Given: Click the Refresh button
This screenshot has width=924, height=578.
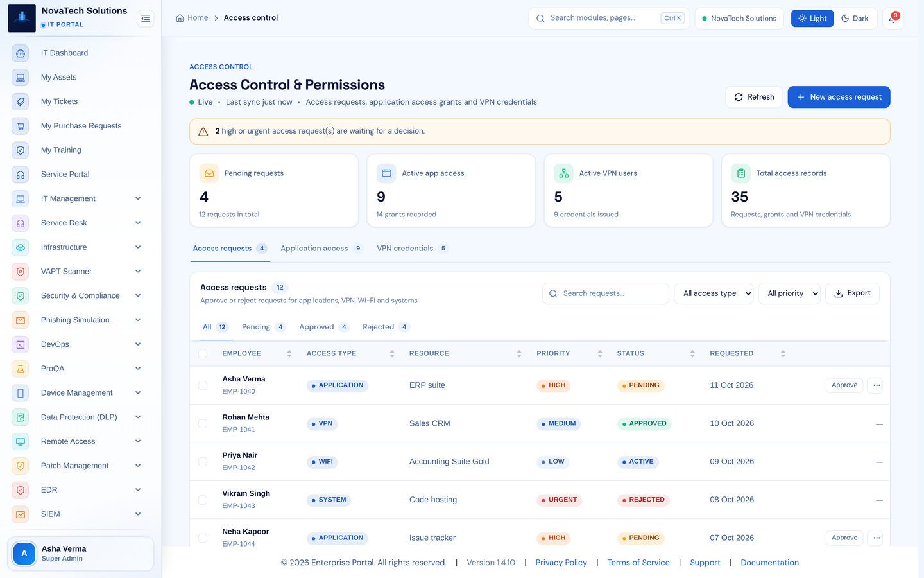Looking at the screenshot, I should 754,97.
